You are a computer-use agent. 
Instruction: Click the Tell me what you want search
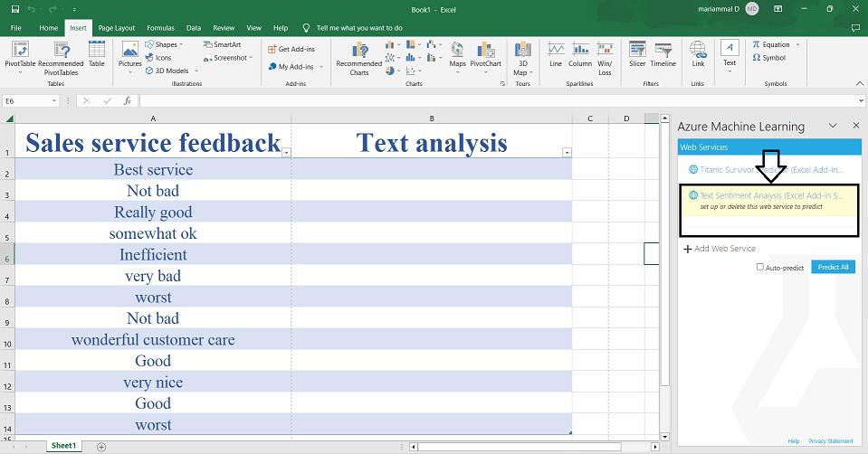tap(359, 28)
